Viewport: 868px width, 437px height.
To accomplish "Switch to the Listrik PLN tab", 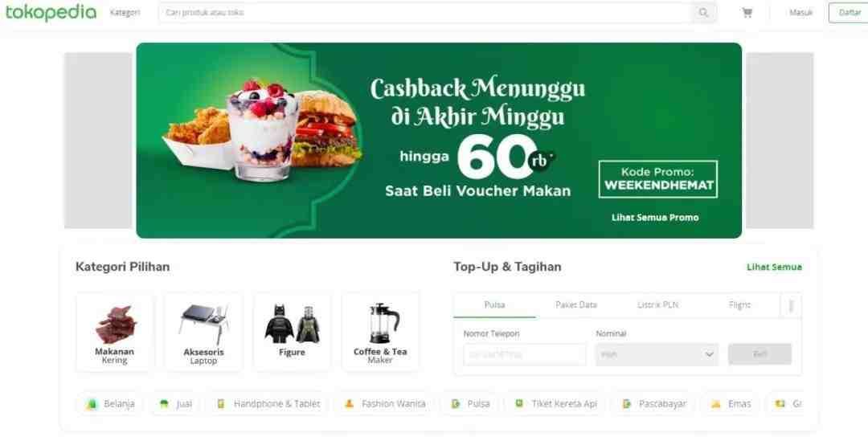I will 657,304.
